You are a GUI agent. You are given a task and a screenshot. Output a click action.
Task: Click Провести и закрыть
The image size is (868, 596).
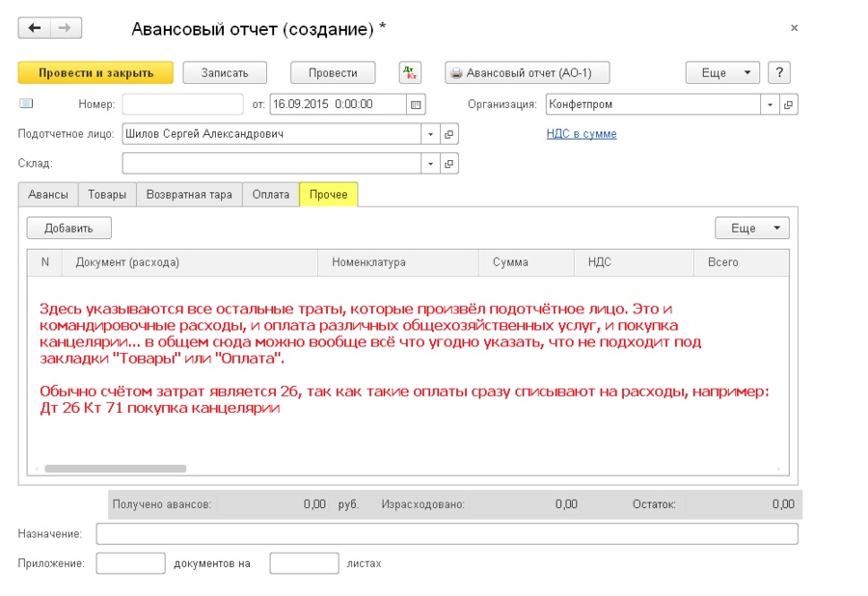click(95, 72)
